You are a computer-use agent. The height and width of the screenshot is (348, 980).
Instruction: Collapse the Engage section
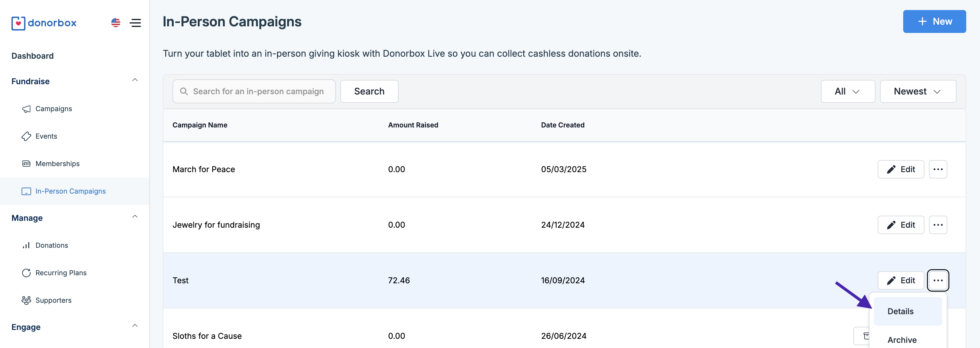(135, 326)
